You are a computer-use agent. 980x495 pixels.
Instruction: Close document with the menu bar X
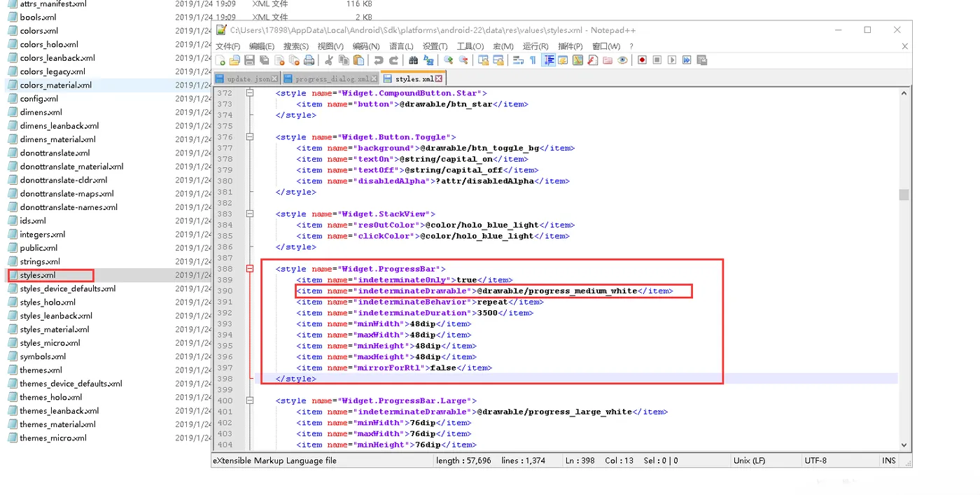point(904,46)
